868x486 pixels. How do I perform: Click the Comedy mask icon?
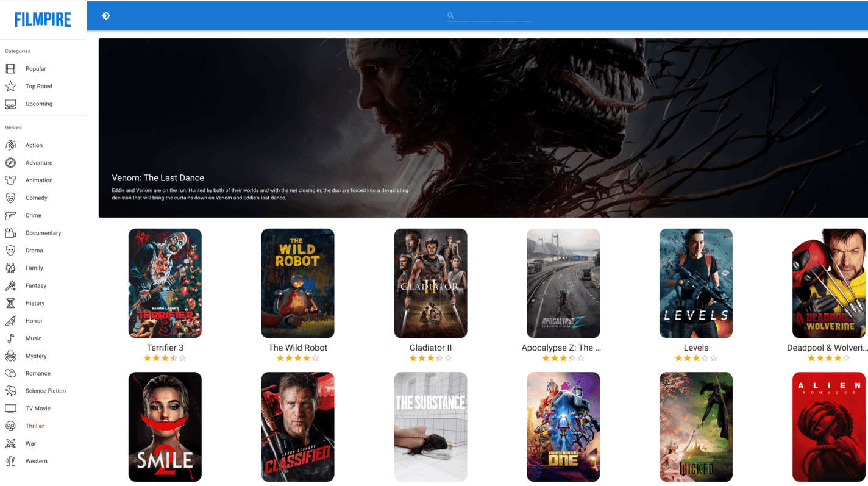click(10, 198)
